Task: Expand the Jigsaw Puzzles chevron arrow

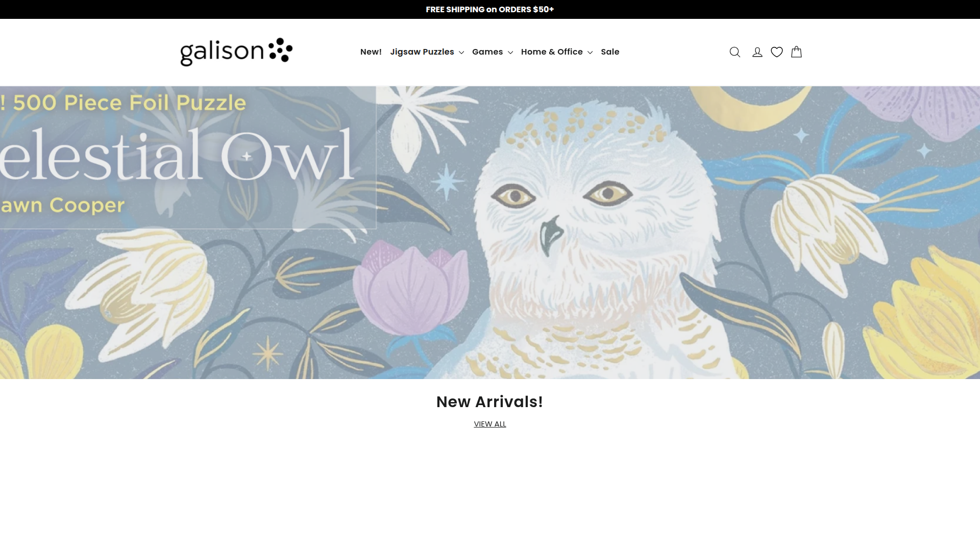Action: (461, 53)
